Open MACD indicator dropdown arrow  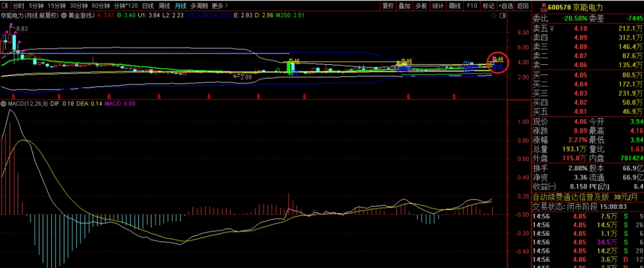4,104
